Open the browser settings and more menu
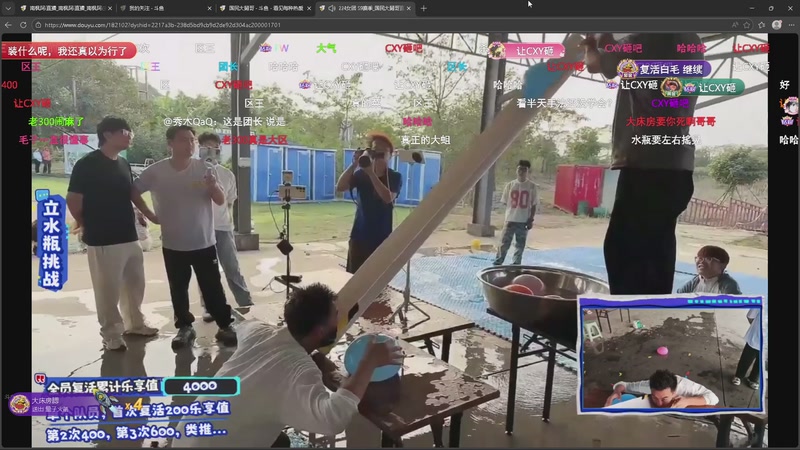The width and height of the screenshot is (800, 450). point(791,24)
